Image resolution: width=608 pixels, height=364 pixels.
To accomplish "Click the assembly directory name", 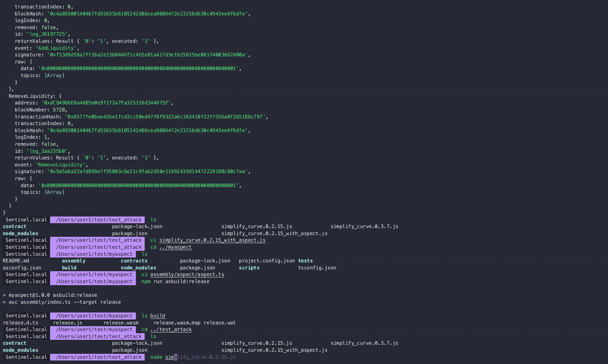I will pyautogui.click(x=74, y=261).
